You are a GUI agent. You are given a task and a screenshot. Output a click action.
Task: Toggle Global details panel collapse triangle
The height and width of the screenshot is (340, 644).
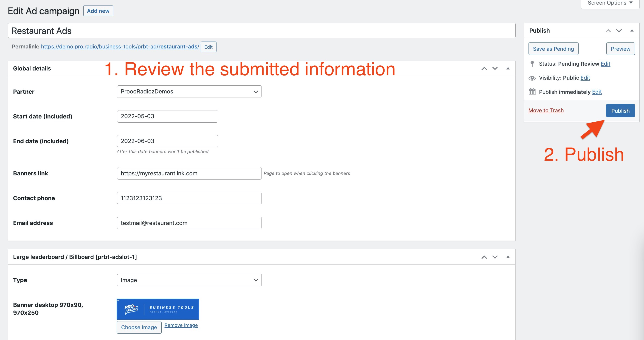click(508, 68)
